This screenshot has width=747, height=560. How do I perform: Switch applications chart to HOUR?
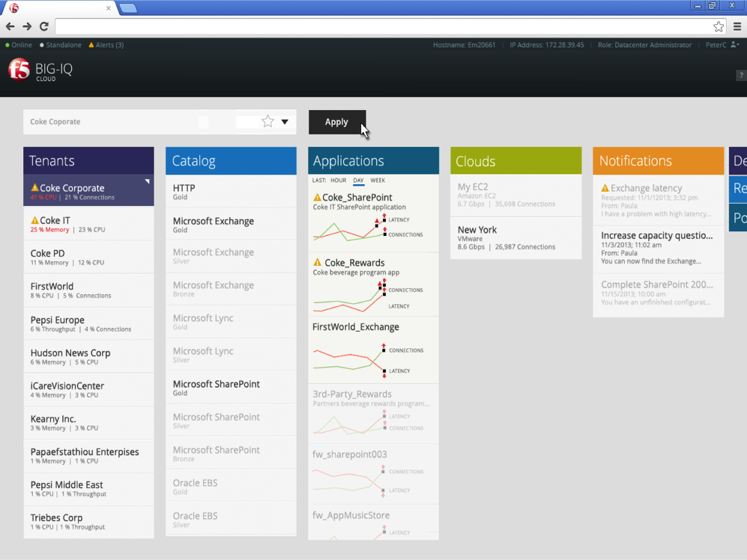click(x=338, y=180)
